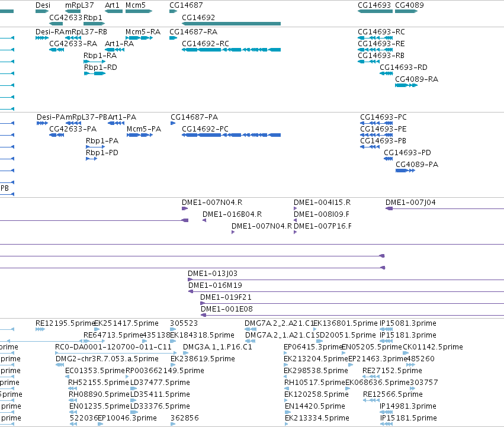
Task: Select EST EK251417.5prime
Action: pyautogui.click(x=126, y=323)
